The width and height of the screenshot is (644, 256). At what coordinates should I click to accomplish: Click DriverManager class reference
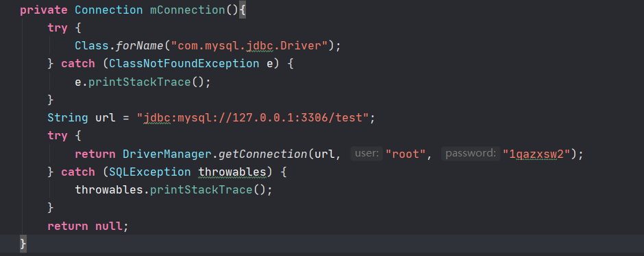[166, 154]
